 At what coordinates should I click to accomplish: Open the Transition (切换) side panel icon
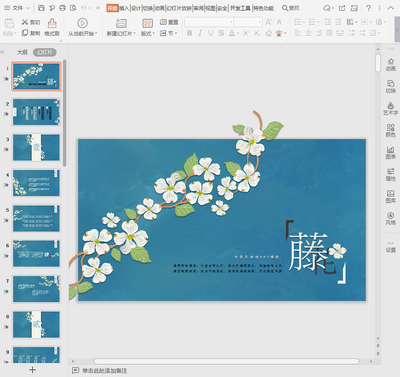click(391, 83)
